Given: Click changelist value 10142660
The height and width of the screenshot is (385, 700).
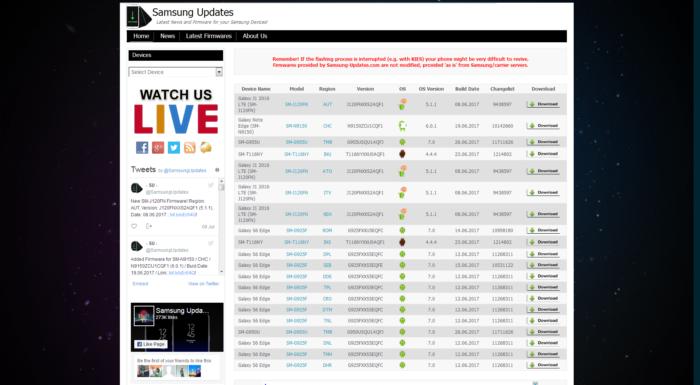Looking at the screenshot, I should [x=502, y=126].
